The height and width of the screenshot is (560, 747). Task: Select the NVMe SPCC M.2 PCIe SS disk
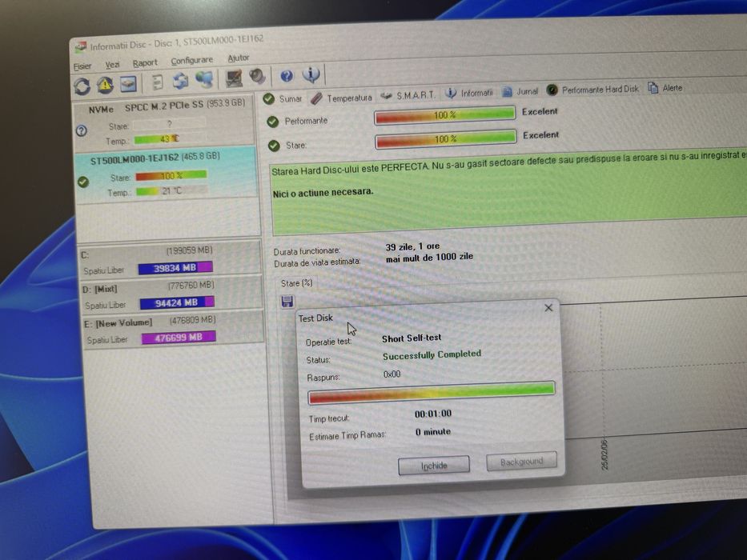coord(164,123)
